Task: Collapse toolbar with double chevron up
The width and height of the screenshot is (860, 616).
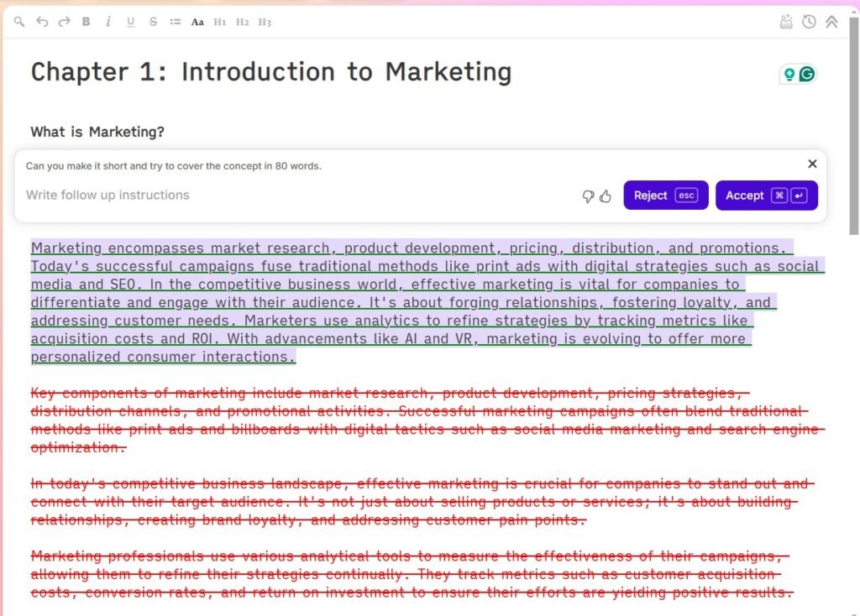Action: [x=831, y=22]
